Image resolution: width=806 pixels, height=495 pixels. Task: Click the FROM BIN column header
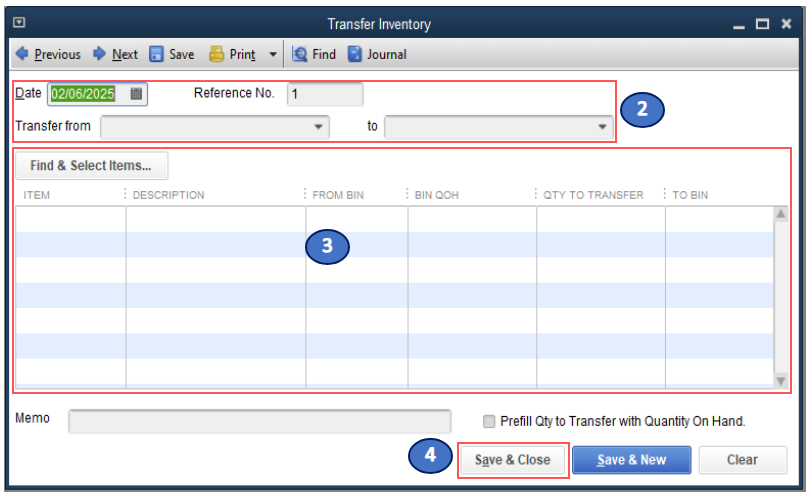(x=338, y=195)
